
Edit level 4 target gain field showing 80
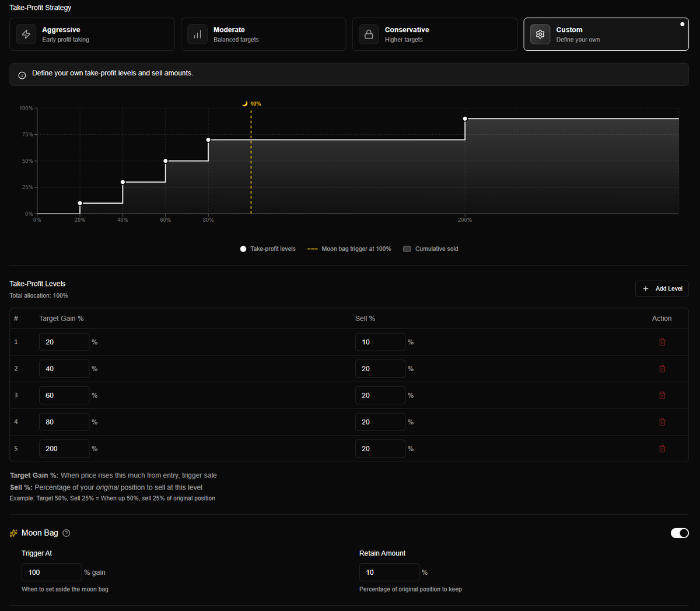click(x=64, y=422)
